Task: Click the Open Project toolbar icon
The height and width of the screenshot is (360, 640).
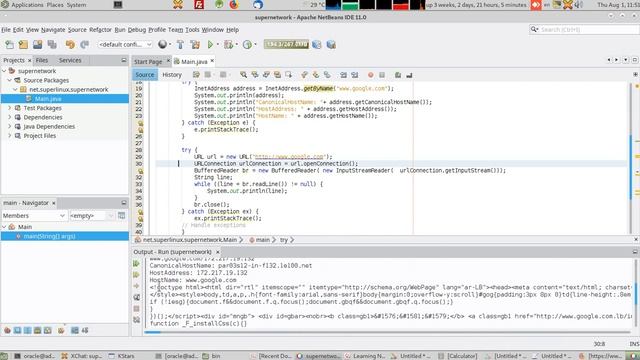Action: click(38, 44)
